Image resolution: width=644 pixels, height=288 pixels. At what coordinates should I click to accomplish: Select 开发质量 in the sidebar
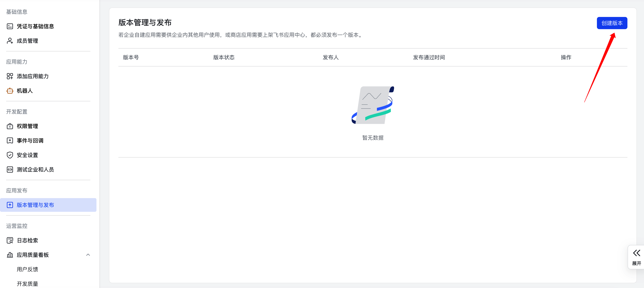(27, 284)
